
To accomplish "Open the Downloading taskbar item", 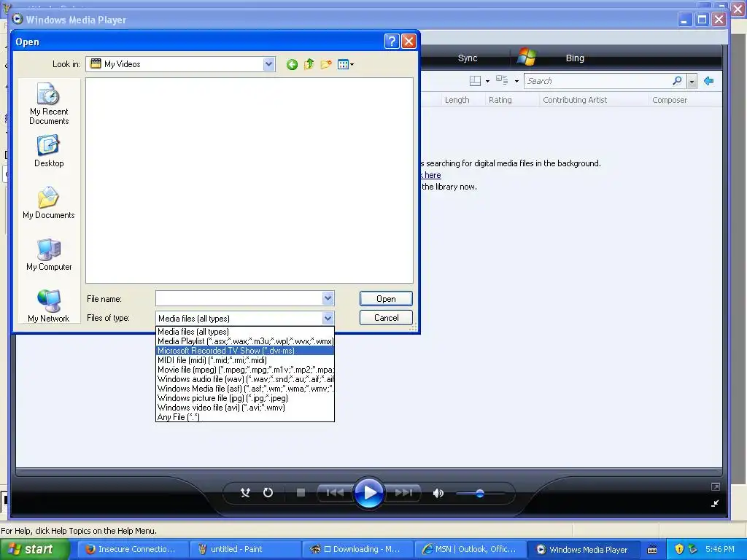I will (357, 550).
